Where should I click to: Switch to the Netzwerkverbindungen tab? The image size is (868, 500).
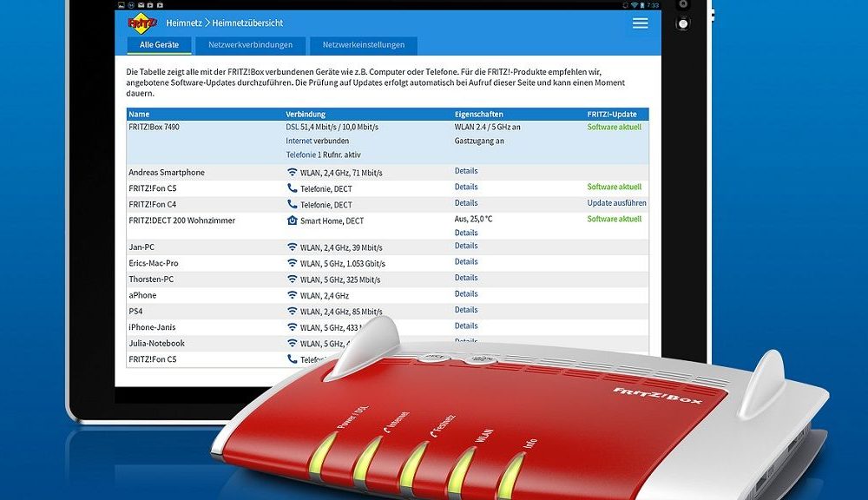tap(251, 45)
